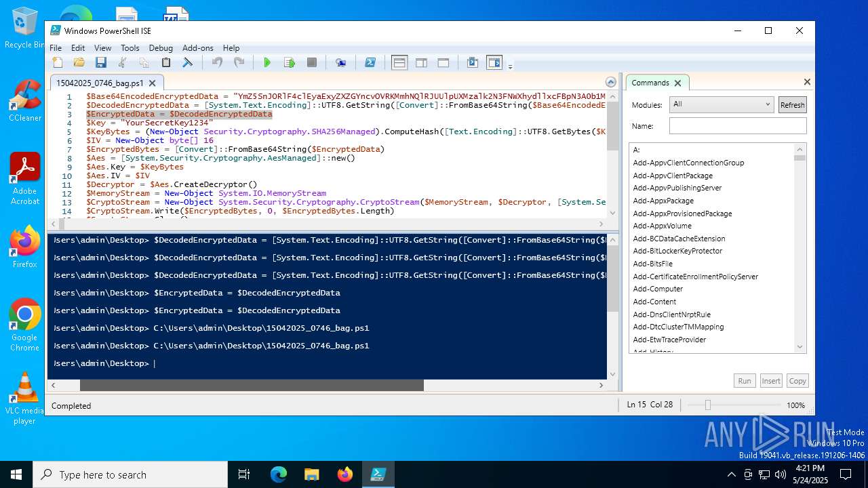Select Add-EtwTraceProvider command

669,340
